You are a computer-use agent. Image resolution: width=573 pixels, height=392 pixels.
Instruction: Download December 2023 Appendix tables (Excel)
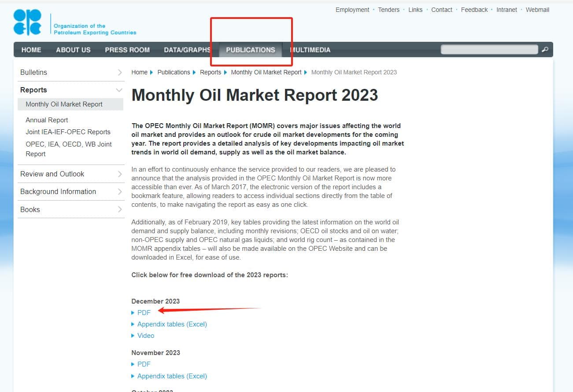pos(172,324)
